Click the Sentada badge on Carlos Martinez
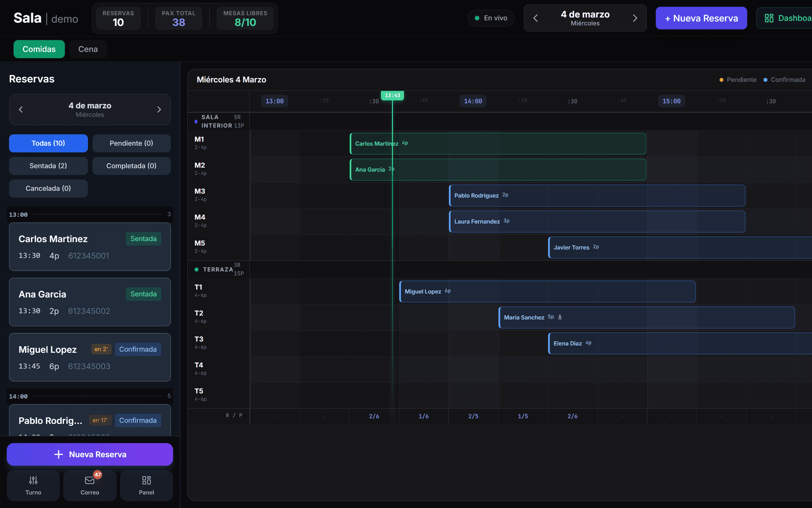 (x=143, y=239)
